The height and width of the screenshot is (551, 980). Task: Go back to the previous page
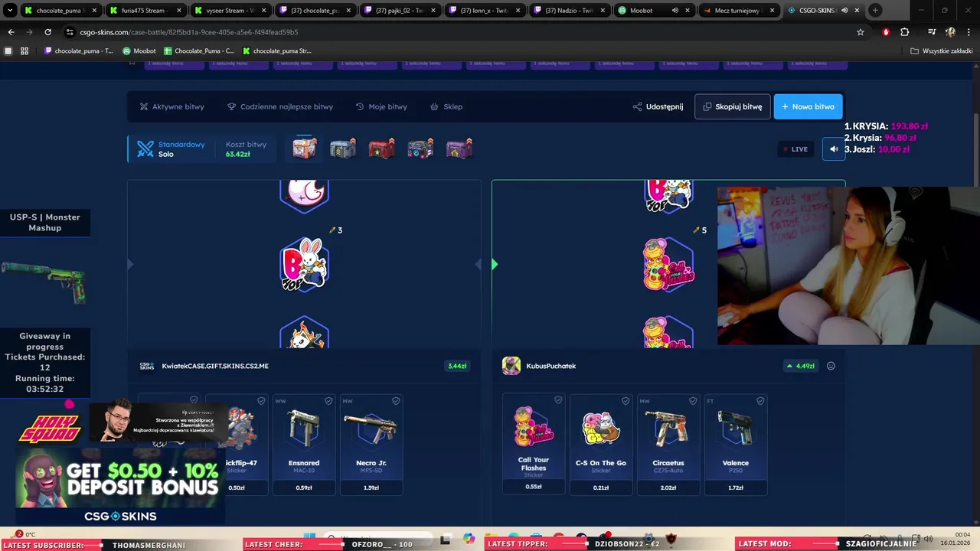11,32
